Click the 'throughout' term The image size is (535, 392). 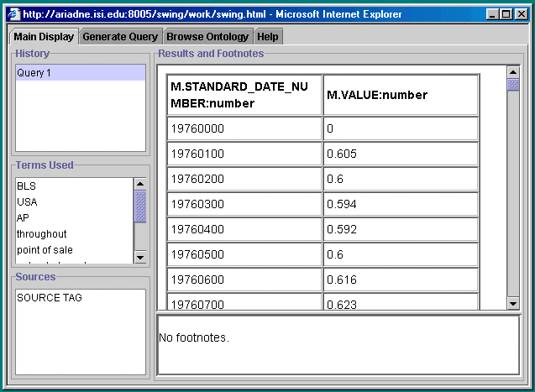pos(42,234)
